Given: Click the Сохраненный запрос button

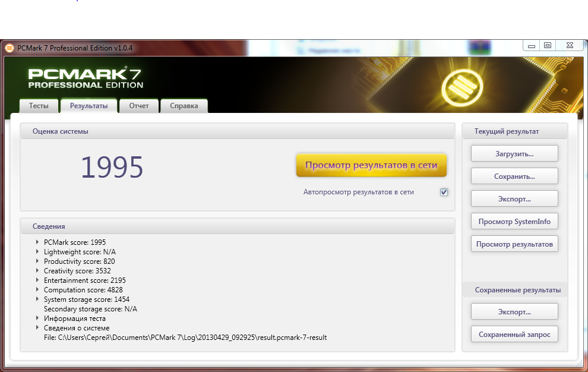Looking at the screenshot, I should (x=514, y=334).
